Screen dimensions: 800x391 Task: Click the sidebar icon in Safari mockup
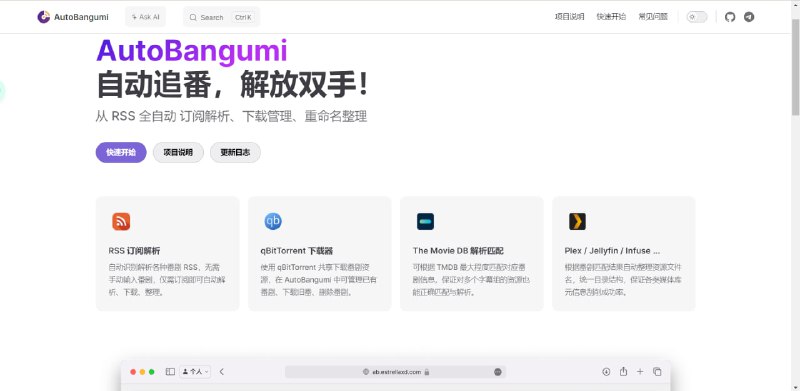pyautogui.click(x=170, y=372)
